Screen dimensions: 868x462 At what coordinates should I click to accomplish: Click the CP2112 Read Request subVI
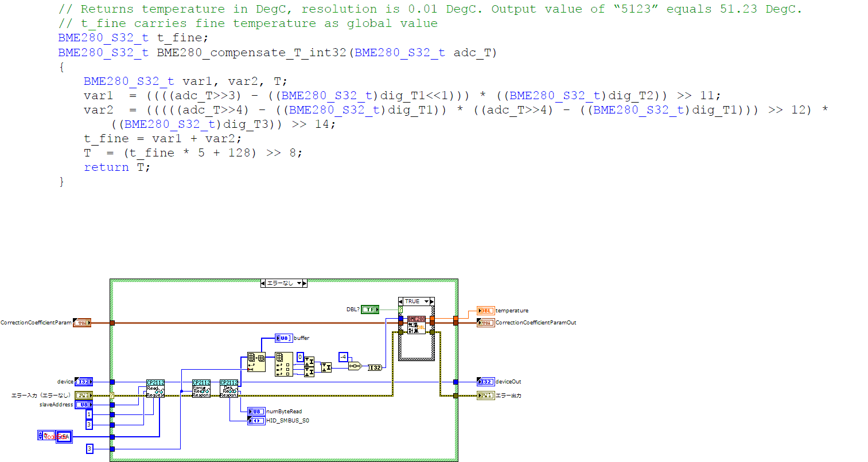(155, 389)
